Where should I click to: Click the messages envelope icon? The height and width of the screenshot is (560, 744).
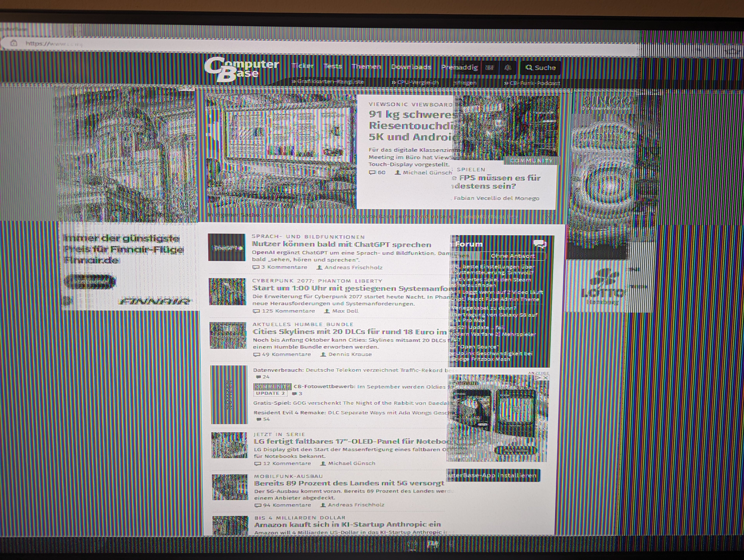click(x=489, y=68)
